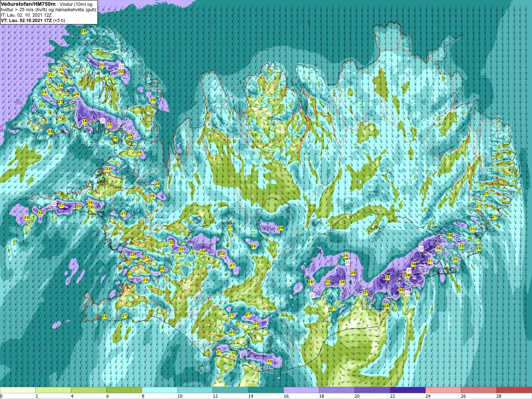The width and height of the screenshot is (532, 399).
Task: Click the legend scale number 8
Action: [143, 396]
